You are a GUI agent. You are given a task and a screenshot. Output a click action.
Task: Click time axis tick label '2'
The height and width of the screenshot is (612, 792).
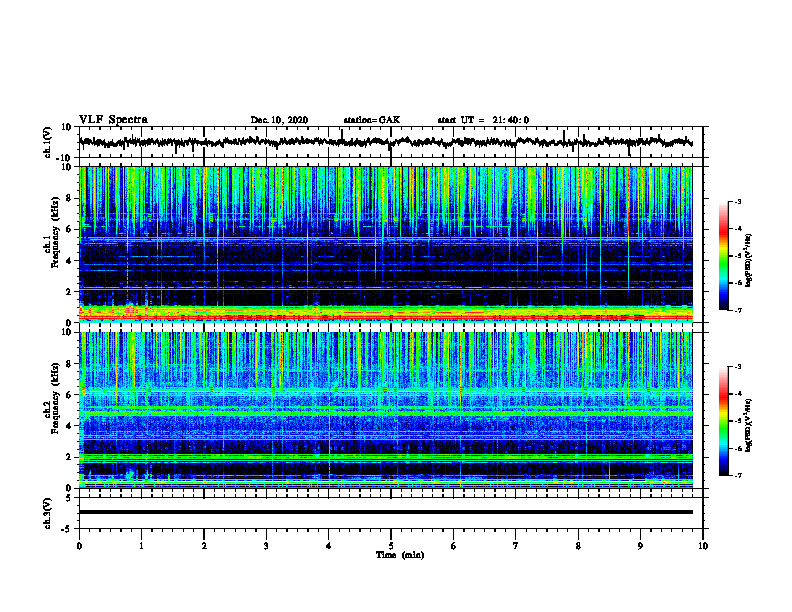(x=204, y=546)
